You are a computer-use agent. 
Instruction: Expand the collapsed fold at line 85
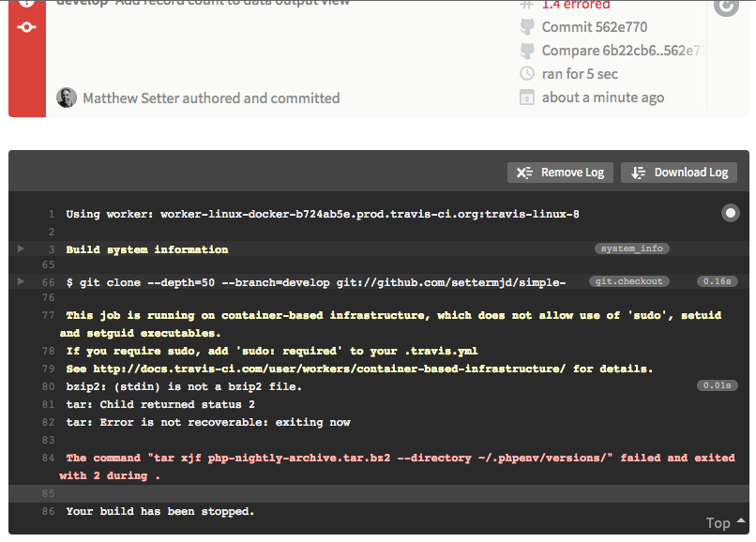coord(21,493)
